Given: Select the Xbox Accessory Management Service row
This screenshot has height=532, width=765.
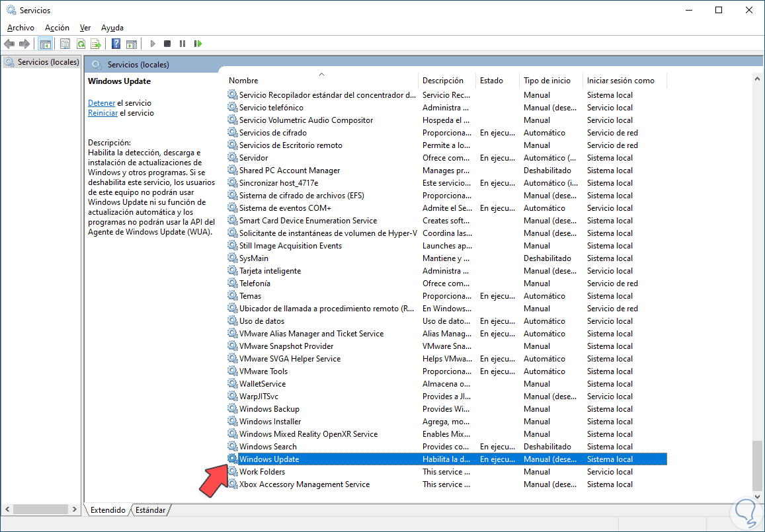Looking at the screenshot, I should click(x=447, y=484).
